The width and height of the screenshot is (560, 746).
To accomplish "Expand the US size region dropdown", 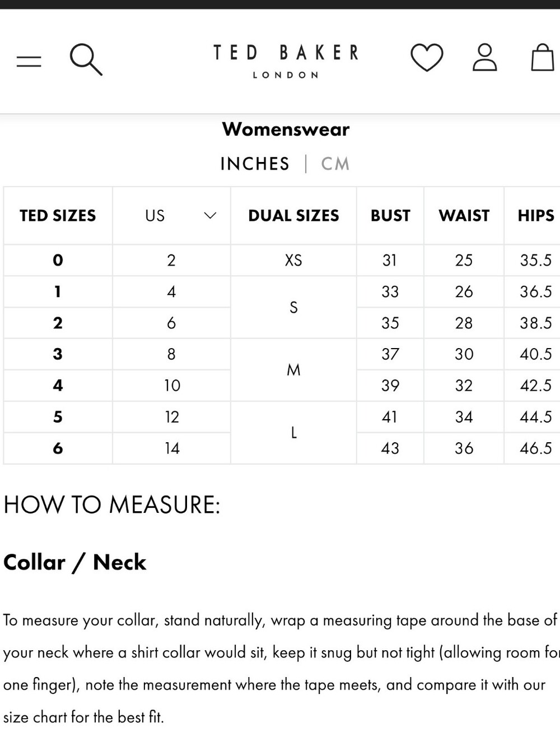I will coord(171,216).
